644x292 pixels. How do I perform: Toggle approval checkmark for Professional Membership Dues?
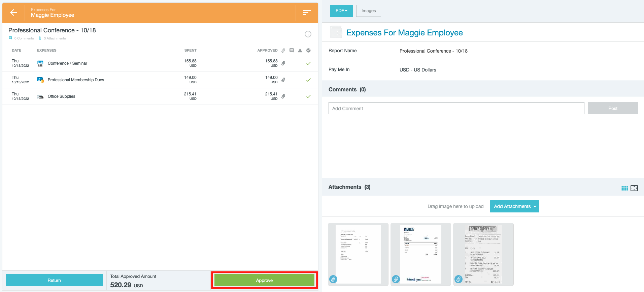coord(308,80)
